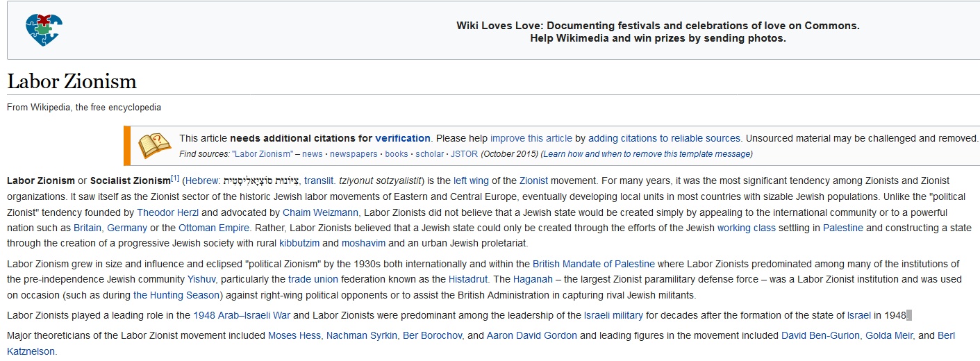The image size is (980, 361).
Task: Open the Chaim Weizmann link
Action: tap(321, 212)
